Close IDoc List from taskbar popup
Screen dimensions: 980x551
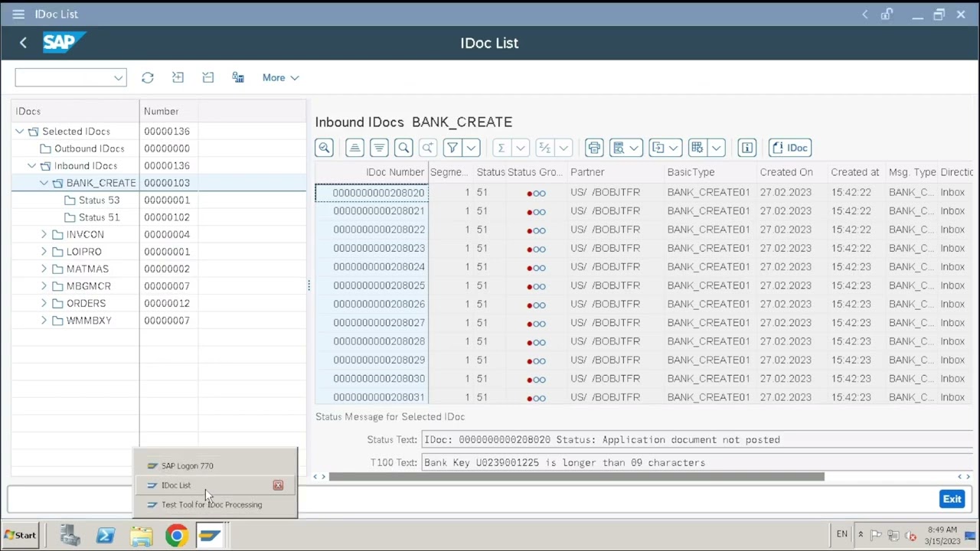278,485
